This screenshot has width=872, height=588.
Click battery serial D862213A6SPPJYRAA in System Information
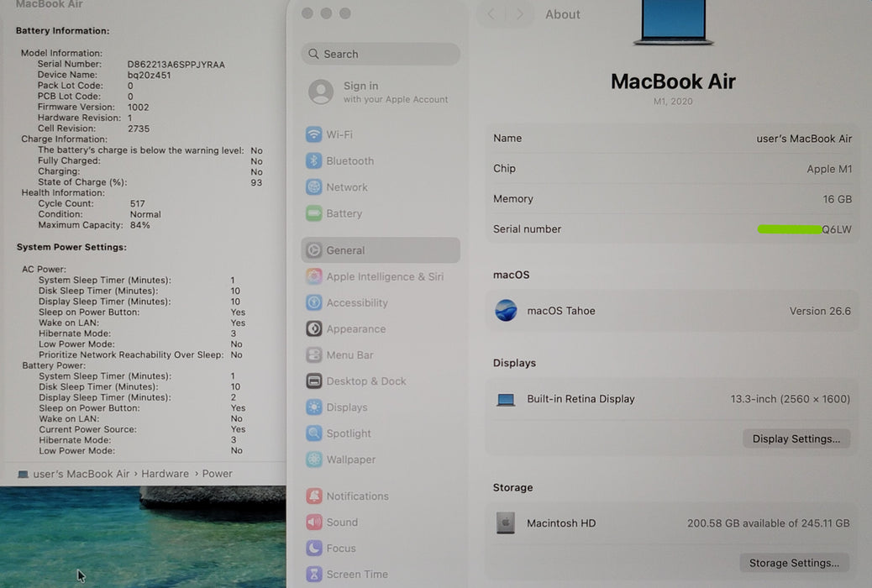click(176, 65)
